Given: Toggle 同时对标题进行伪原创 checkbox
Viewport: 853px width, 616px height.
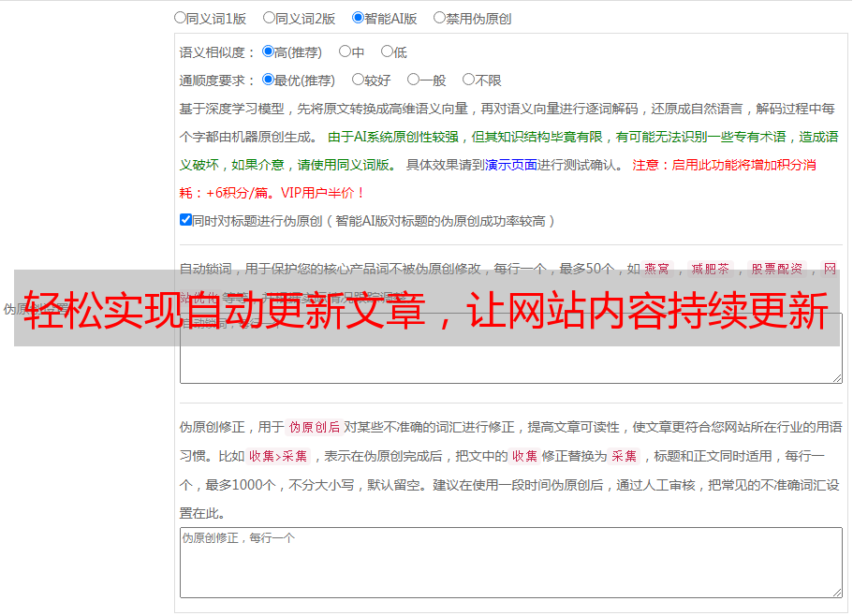Looking at the screenshot, I should tap(185, 220).
